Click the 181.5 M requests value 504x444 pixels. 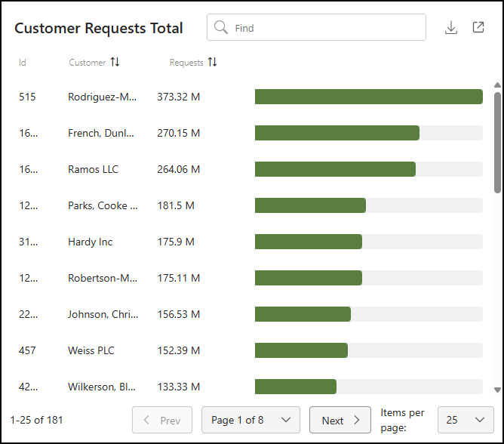pyautogui.click(x=176, y=205)
